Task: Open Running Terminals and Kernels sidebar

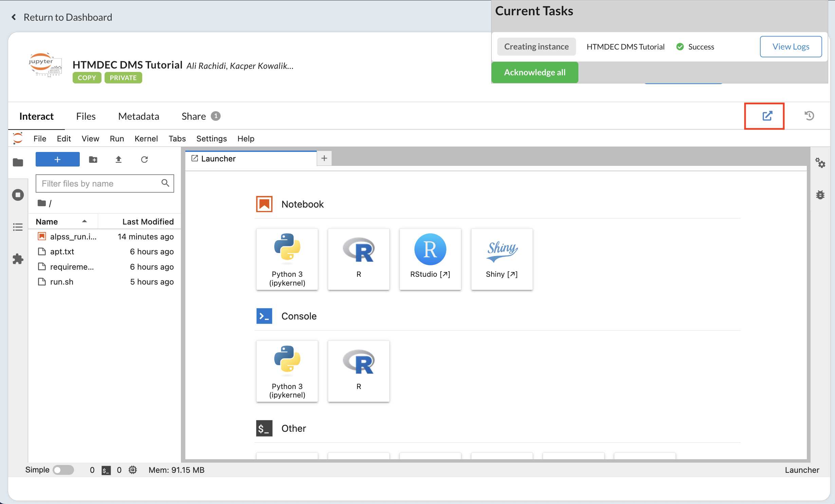Action: pyautogui.click(x=18, y=195)
